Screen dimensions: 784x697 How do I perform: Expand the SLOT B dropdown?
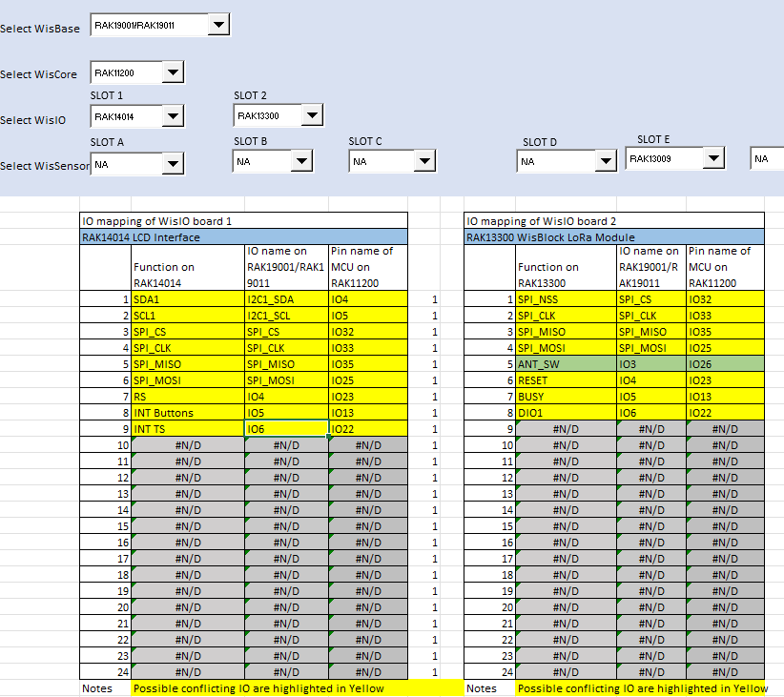coord(302,162)
